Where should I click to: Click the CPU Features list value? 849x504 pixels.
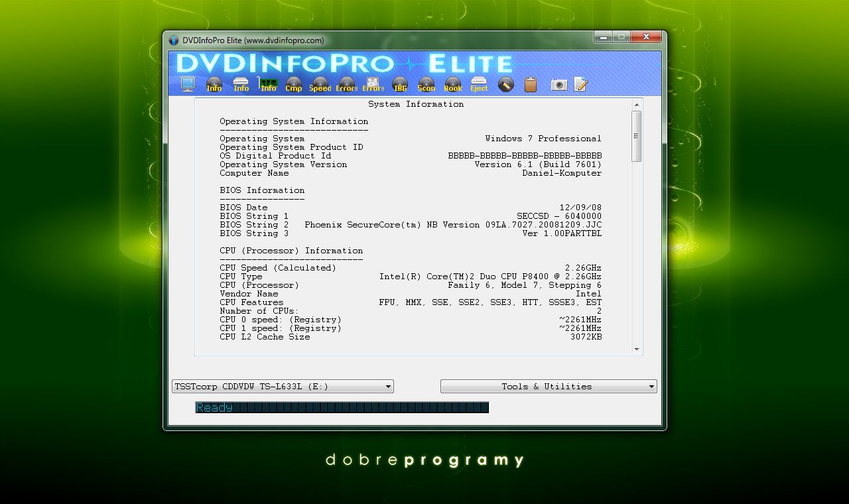[490, 302]
